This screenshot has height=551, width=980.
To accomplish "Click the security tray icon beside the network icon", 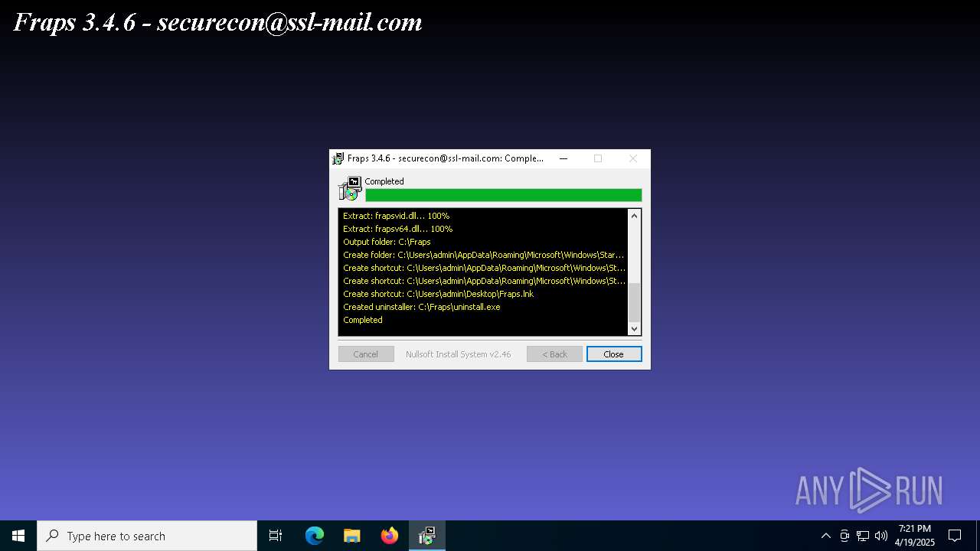I will click(844, 536).
